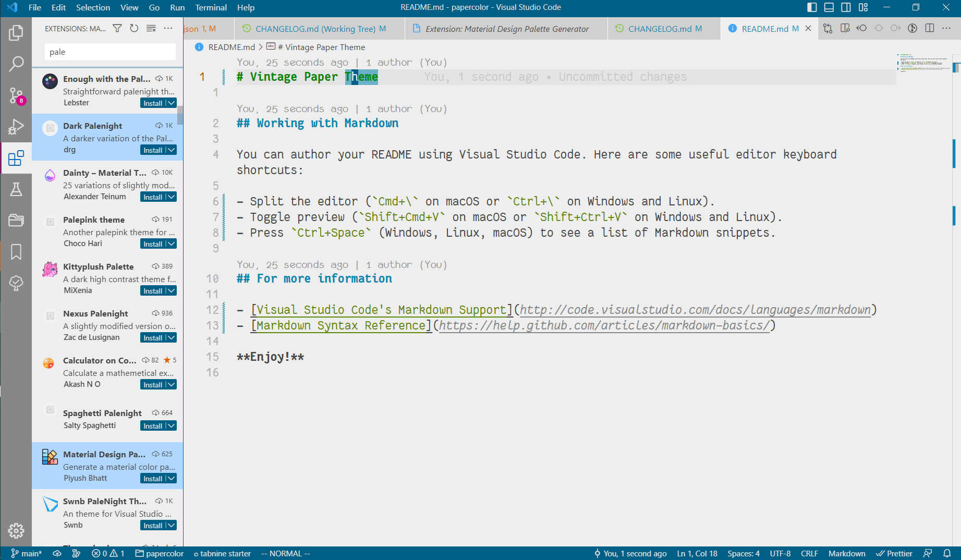
Task: Open Install dropdown for Nexus Palenight
Action: tap(171, 338)
